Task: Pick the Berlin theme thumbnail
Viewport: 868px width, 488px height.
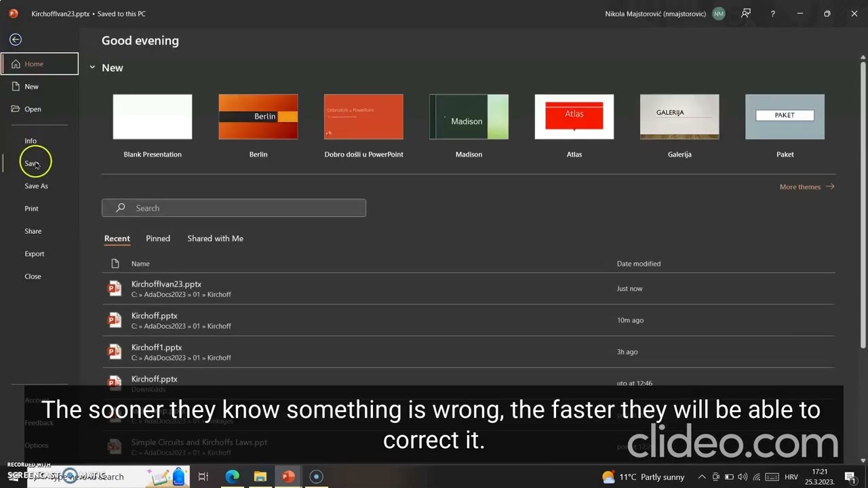Action: point(258,117)
